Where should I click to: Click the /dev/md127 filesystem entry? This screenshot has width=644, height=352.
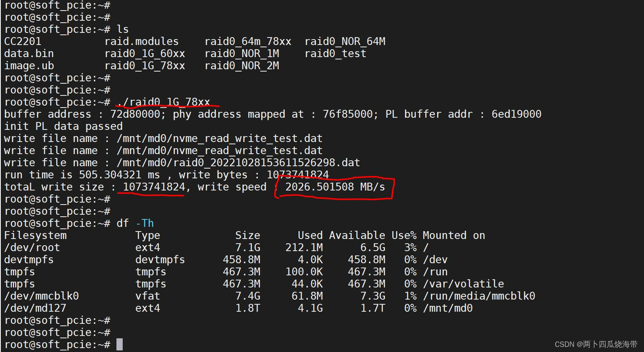[35, 308]
